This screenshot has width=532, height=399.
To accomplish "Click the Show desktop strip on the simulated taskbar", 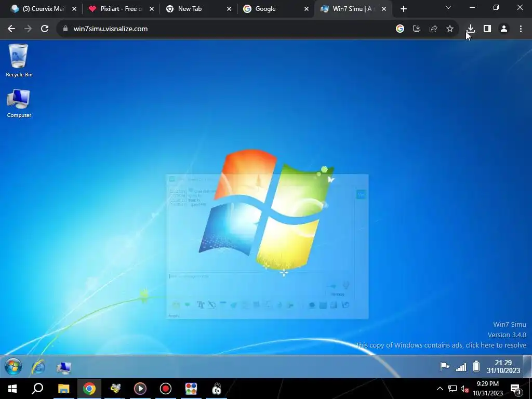I will click(527, 366).
